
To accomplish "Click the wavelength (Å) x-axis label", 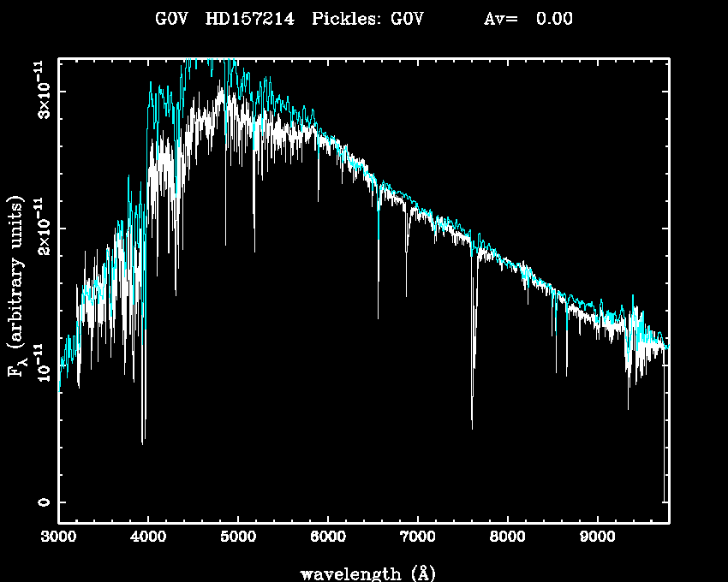I will pyautogui.click(x=364, y=573).
